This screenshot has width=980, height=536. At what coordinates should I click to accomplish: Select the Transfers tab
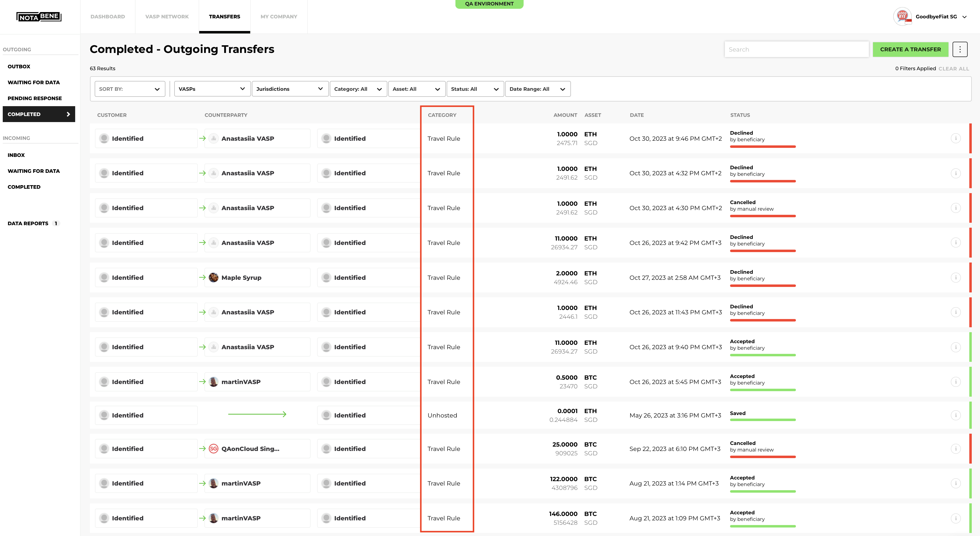(224, 17)
